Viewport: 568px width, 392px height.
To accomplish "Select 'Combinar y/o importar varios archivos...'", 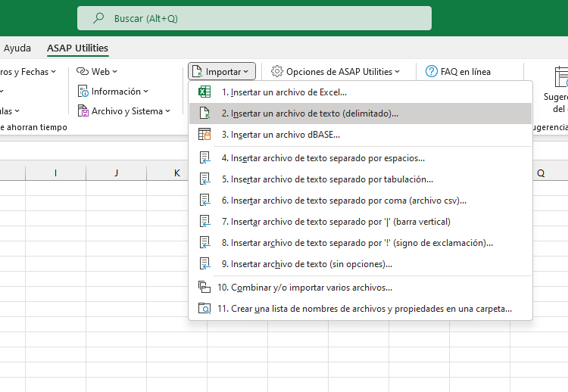I will click(x=360, y=288).
